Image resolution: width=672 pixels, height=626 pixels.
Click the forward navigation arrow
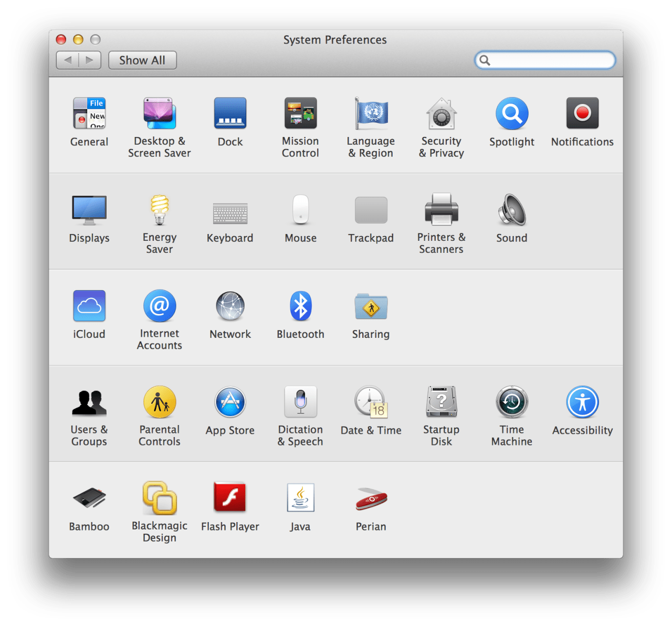tap(90, 60)
